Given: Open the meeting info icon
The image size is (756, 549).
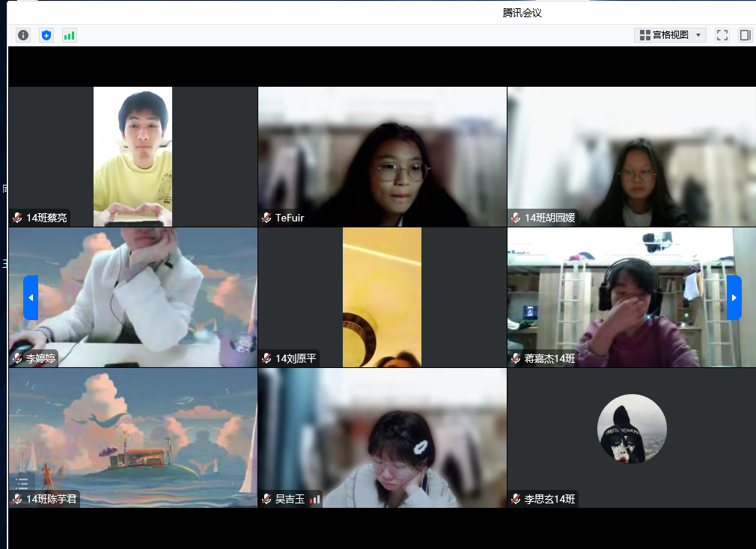Looking at the screenshot, I should tap(23, 35).
